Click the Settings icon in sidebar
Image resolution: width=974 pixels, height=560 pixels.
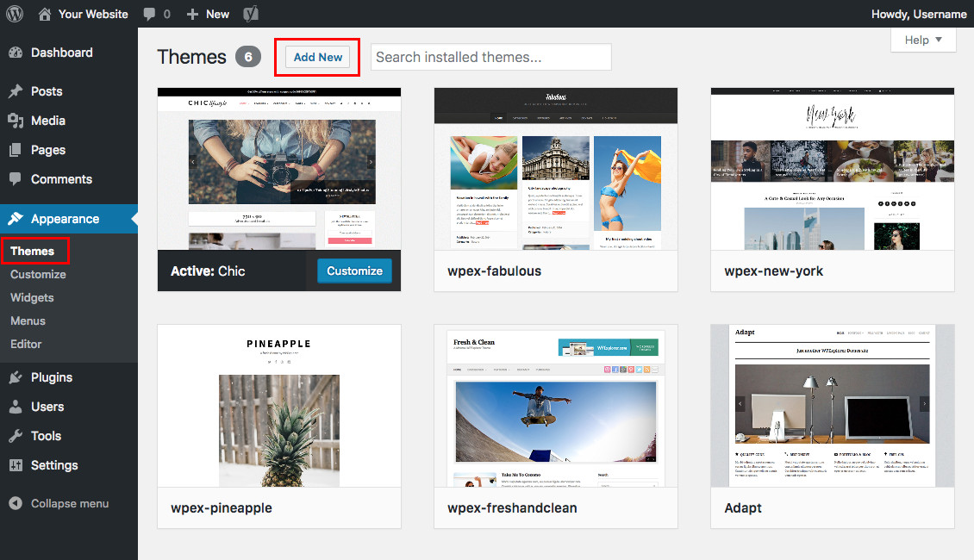pyautogui.click(x=16, y=465)
